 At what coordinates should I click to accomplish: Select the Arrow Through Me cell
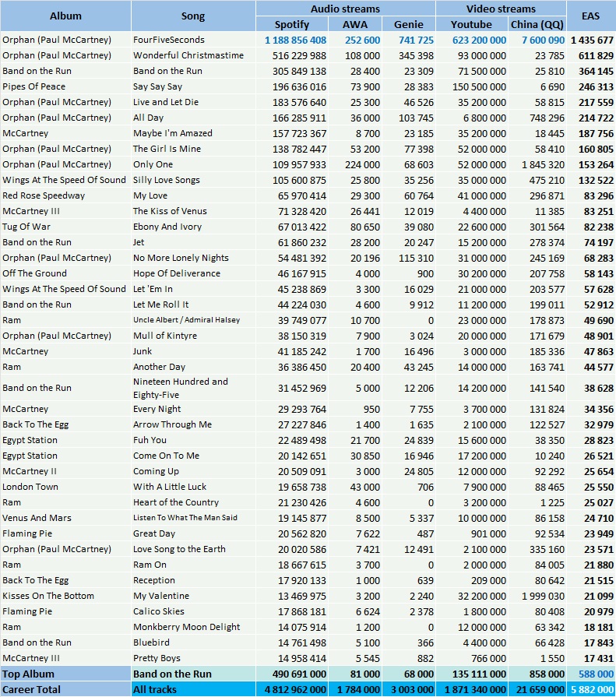click(193, 424)
